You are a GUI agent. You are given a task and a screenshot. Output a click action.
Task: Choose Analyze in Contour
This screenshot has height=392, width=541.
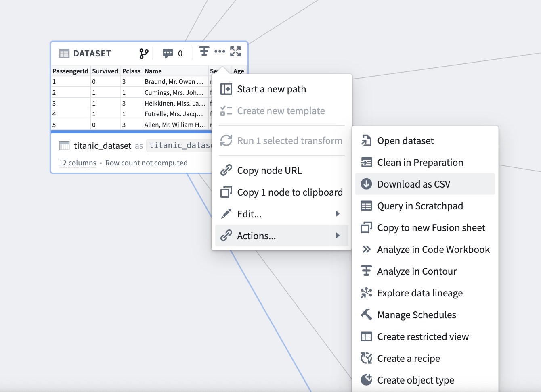click(x=425, y=271)
